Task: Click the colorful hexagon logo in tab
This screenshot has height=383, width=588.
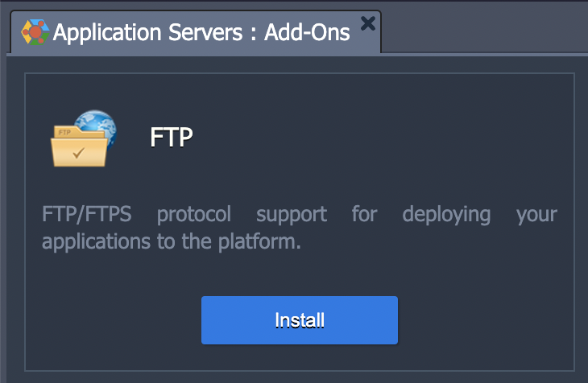Action: (x=35, y=32)
